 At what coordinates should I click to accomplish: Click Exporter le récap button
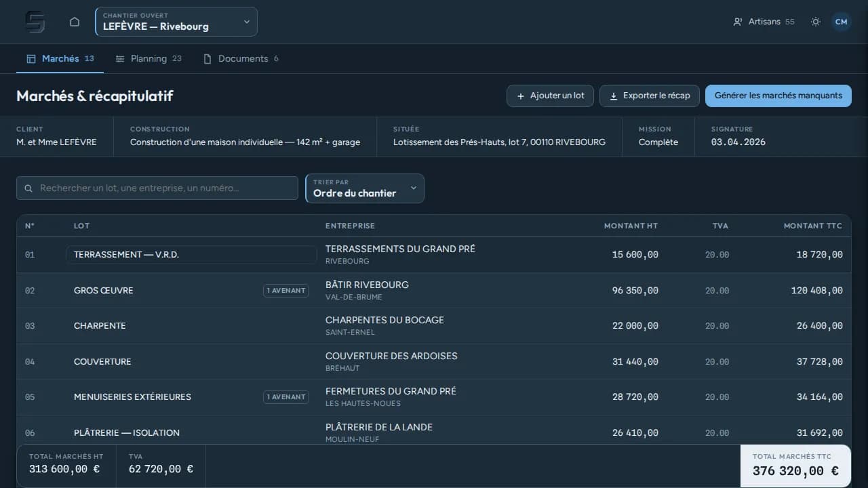pyautogui.click(x=649, y=96)
